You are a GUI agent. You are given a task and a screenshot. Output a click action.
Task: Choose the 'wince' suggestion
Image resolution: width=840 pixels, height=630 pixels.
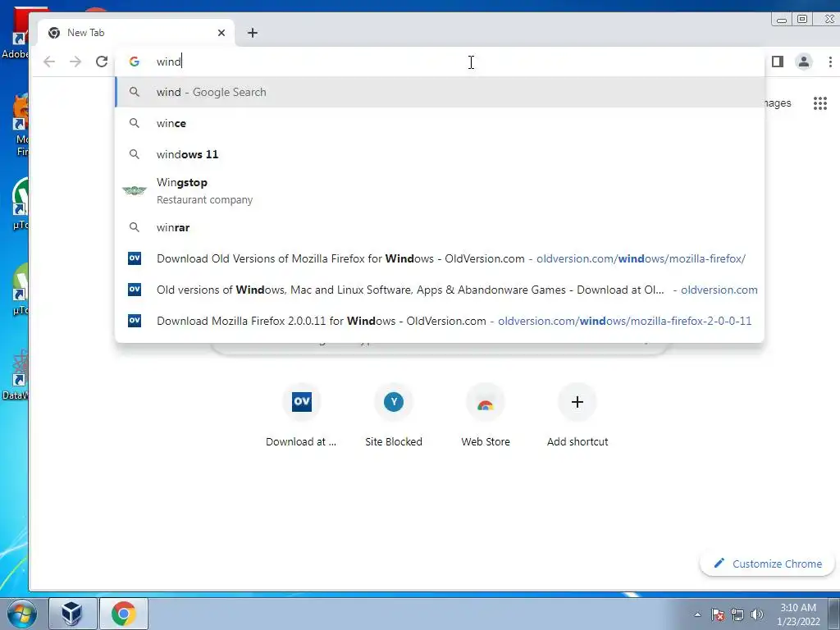tap(440, 123)
